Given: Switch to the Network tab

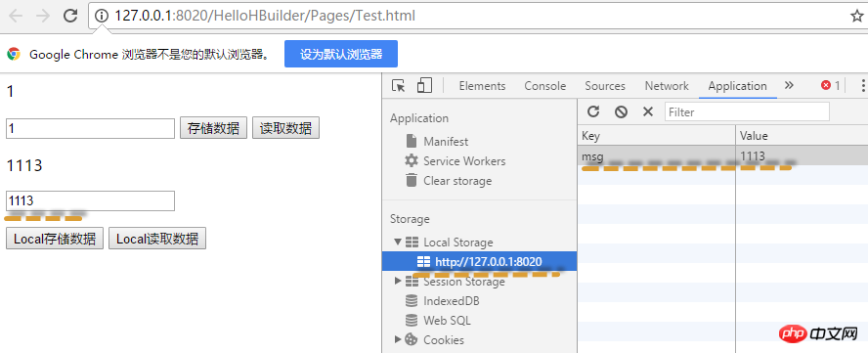Looking at the screenshot, I should pos(667,86).
